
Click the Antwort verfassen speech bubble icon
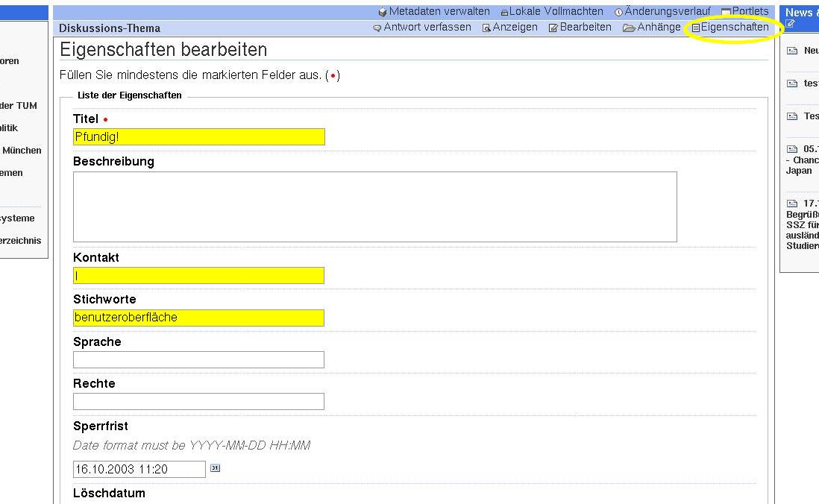click(377, 28)
